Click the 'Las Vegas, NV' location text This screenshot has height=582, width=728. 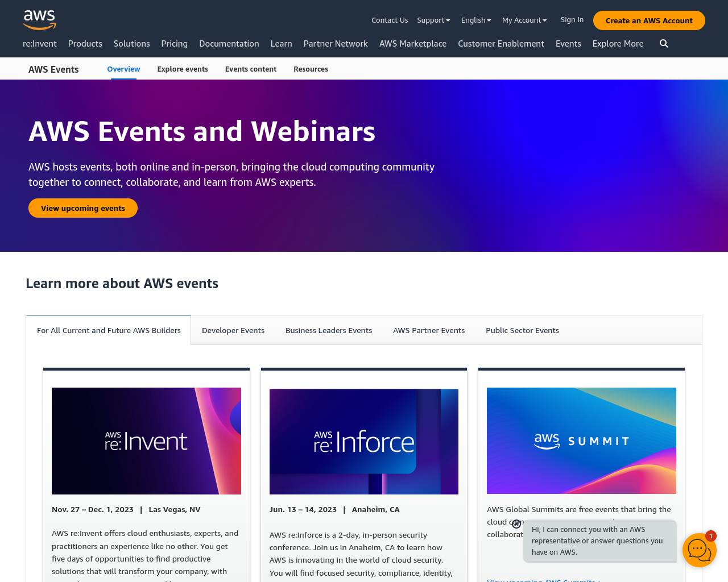pos(175,510)
